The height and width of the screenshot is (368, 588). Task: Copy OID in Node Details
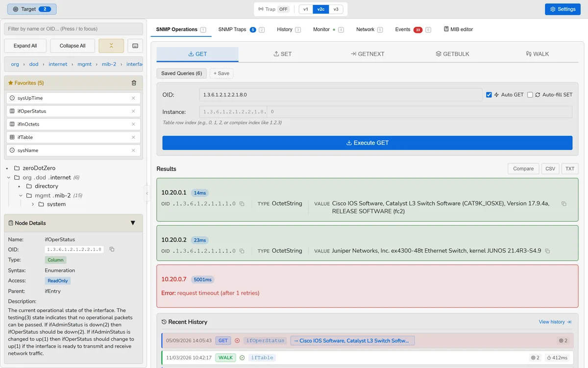112,249
